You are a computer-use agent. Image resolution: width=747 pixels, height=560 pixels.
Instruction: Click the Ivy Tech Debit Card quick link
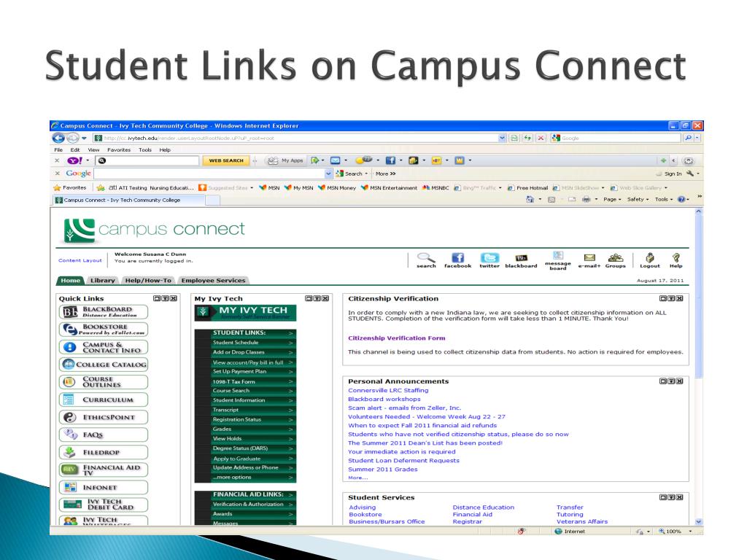pyautogui.click(x=104, y=505)
